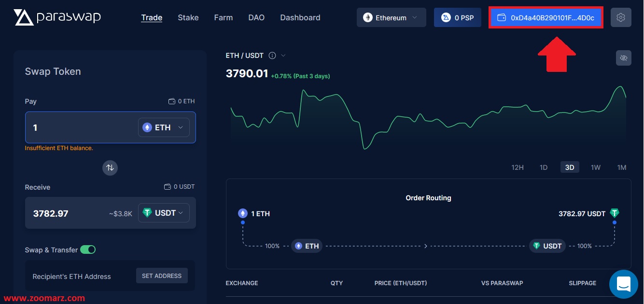Click the SLIPPAGE column header

pyautogui.click(x=583, y=283)
